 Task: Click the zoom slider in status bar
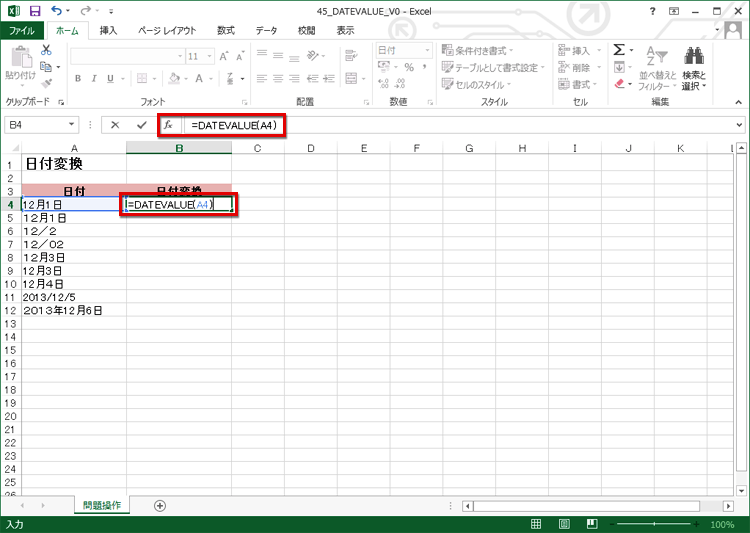(654, 524)
